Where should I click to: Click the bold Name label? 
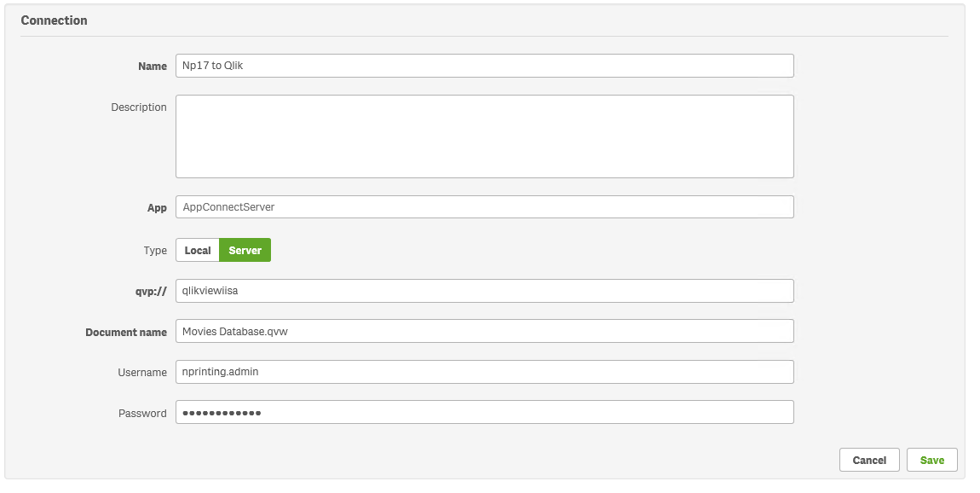pos(153,67)
